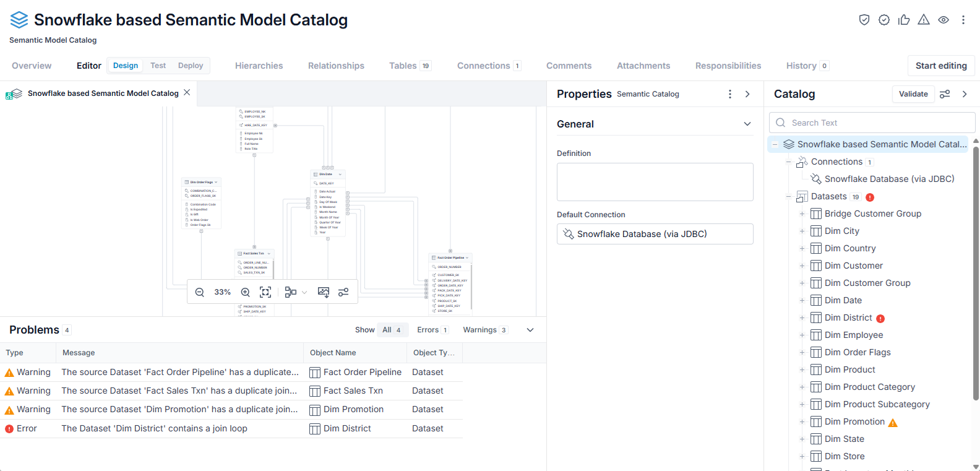
Task: Open the Relationships tab
Action: (336, 66)
